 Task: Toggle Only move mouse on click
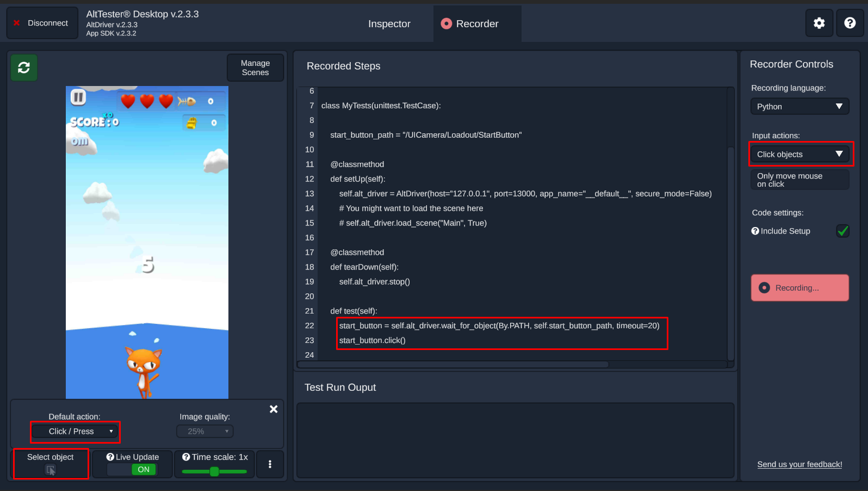(x=799, y=180)
